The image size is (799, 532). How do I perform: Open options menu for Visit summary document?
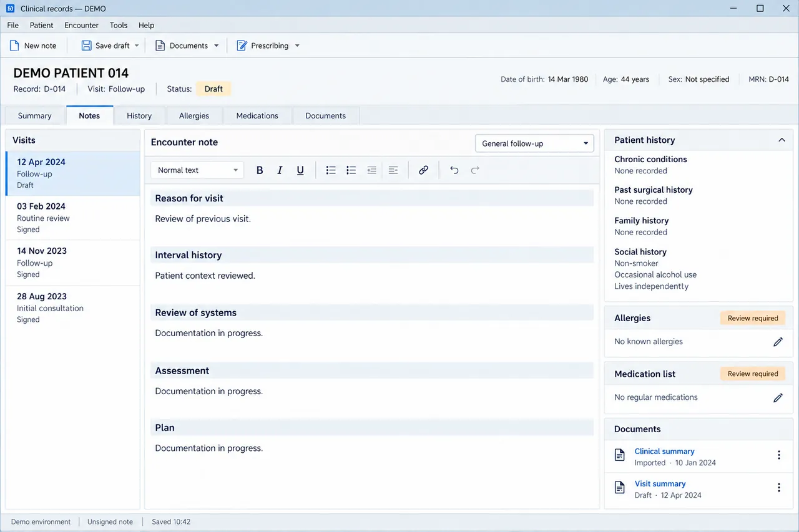[x=778, y=488]
